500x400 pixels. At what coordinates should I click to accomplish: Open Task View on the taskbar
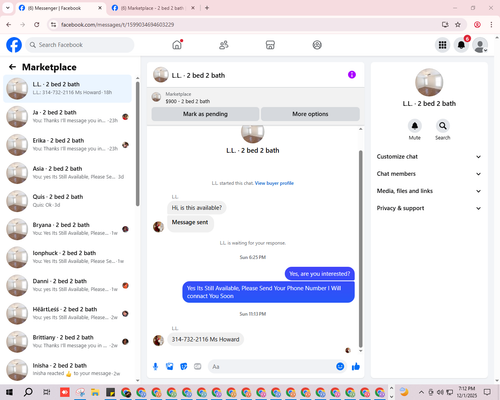tap(47, 392)
